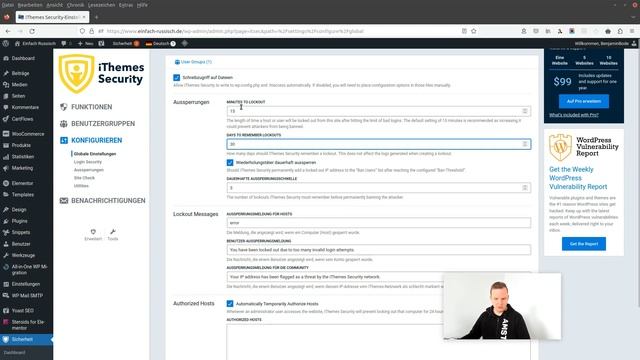Open Beiträge in the WordPress sidebar
This screenshot has width=640, height=360.
tap(20, 73)
